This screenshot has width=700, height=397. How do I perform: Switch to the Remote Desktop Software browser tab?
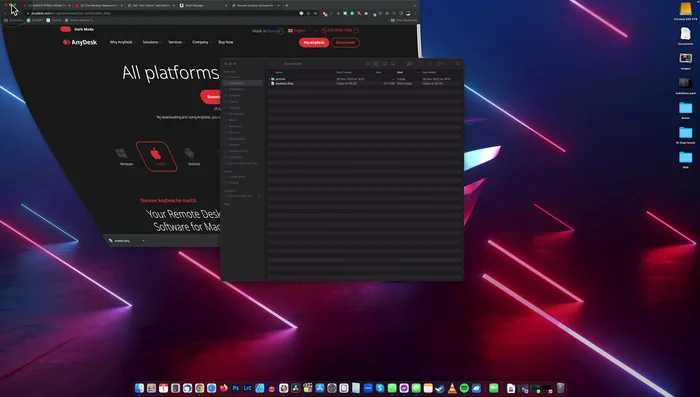click(256, 5)
